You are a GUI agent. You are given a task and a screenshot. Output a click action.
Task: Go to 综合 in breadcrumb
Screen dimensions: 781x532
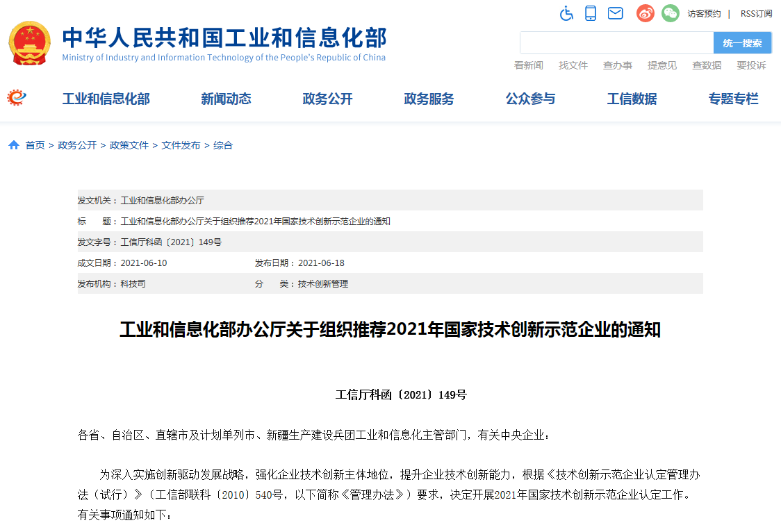coord(222,145)
